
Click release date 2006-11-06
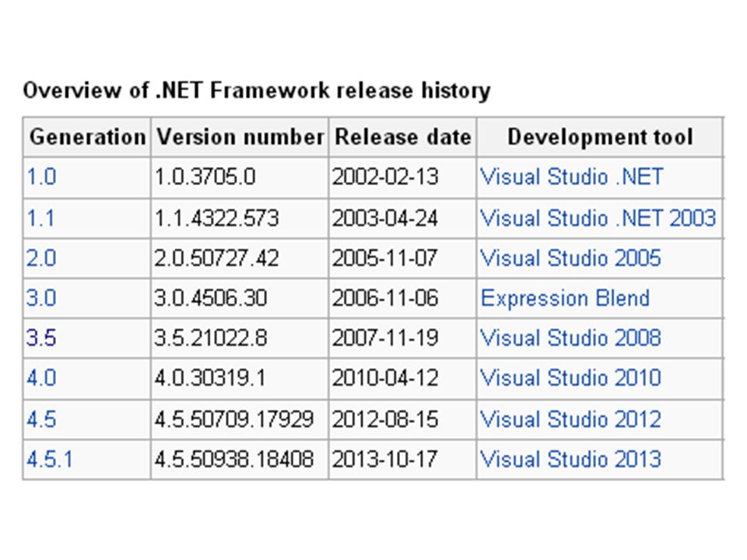(385, 299)
